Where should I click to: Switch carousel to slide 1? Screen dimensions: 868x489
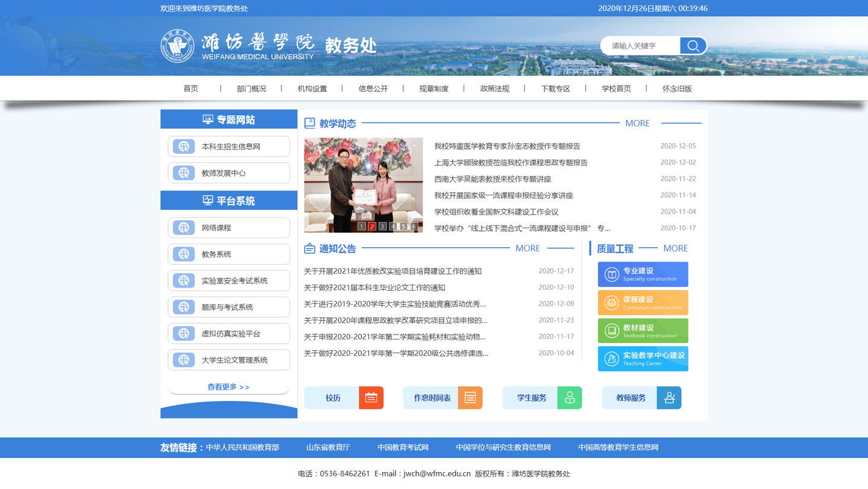(x=362, y=227)
